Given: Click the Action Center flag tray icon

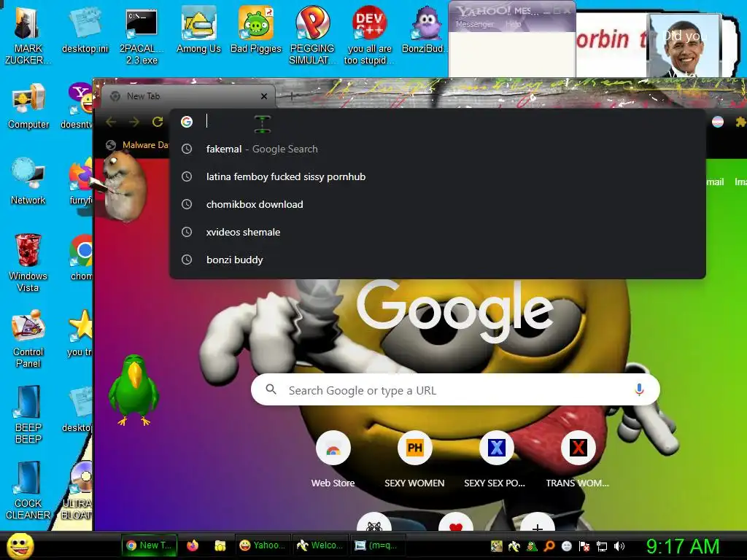Looking at the screenshot, I should click(x=584, y=546).
